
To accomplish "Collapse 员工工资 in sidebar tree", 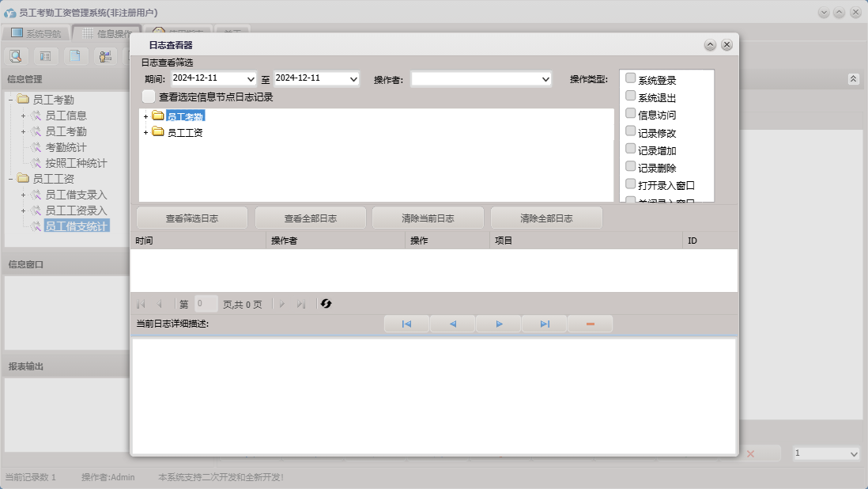I will coord(10,179).
